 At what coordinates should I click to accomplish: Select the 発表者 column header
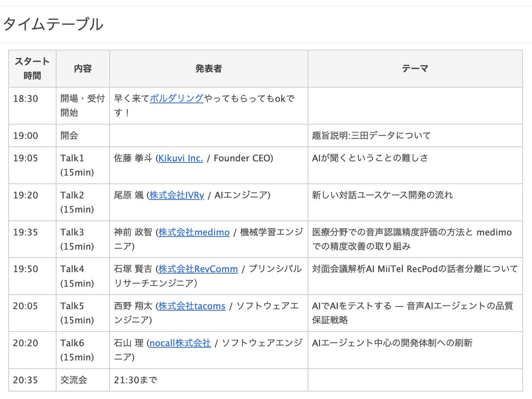(208, 68)
